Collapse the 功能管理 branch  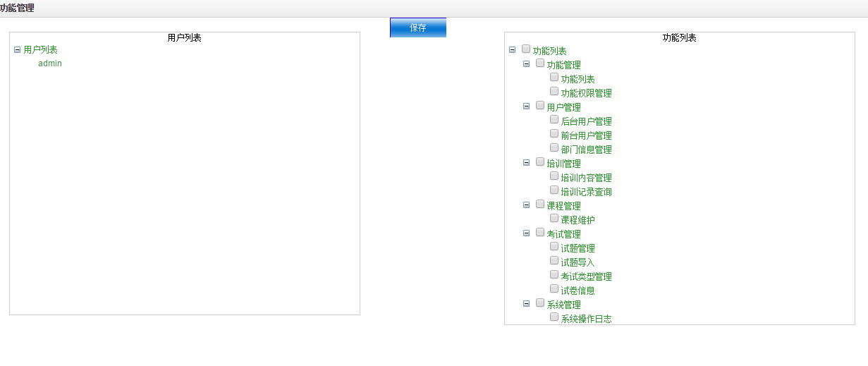click(526, 63)
